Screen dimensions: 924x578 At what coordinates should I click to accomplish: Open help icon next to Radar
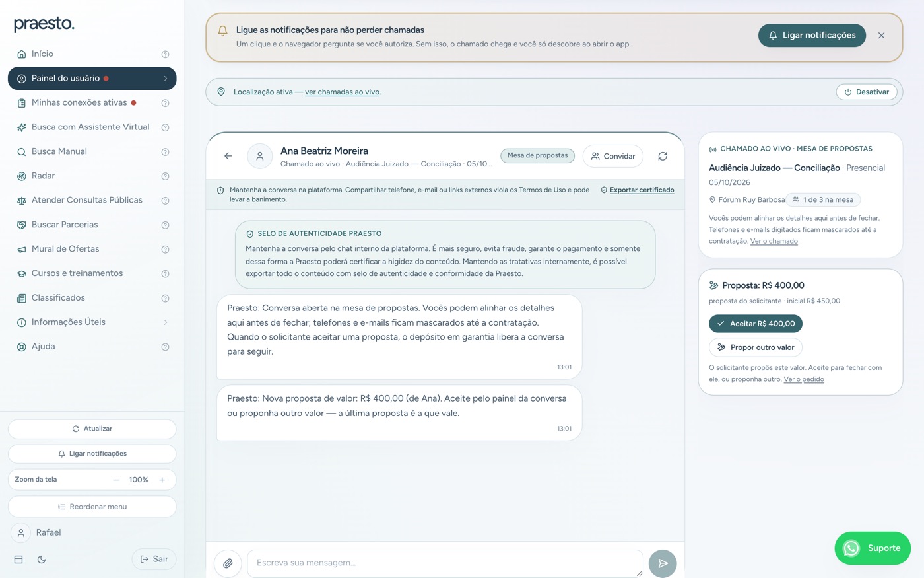166,176
